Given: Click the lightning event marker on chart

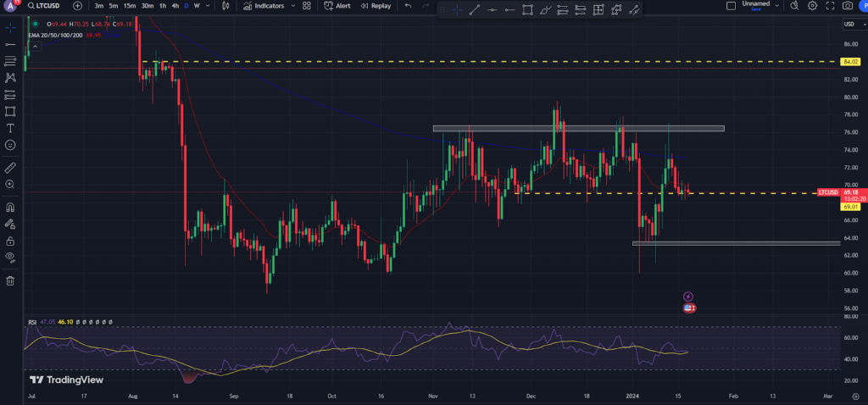Looking at the screenshot, I should [688, 297].
